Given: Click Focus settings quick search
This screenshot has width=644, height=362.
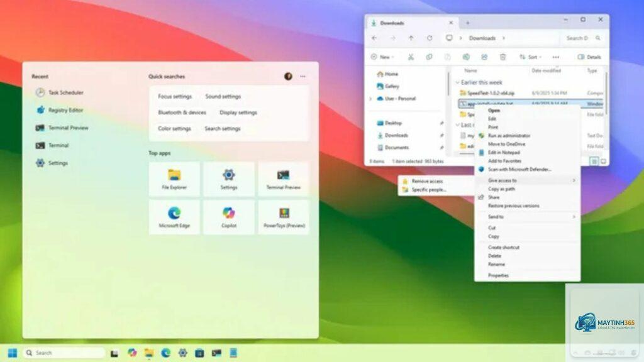Looking at the screenshot, I should [175, 96].
